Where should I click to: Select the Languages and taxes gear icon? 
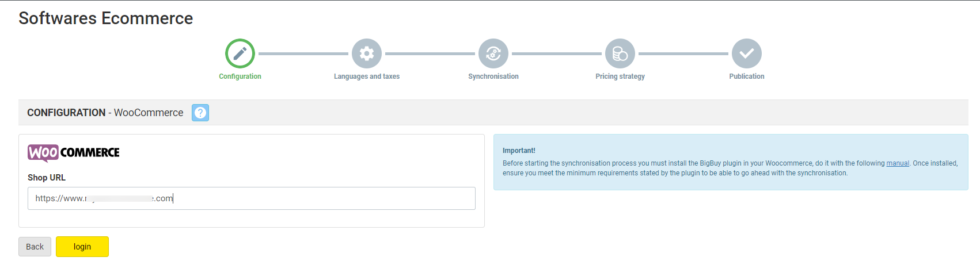point(367,53)
